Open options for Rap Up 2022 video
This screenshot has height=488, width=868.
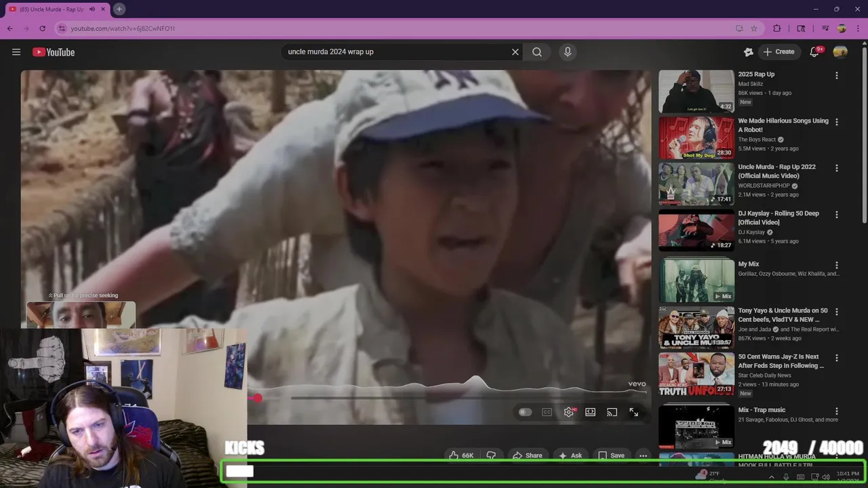[836, 168]
